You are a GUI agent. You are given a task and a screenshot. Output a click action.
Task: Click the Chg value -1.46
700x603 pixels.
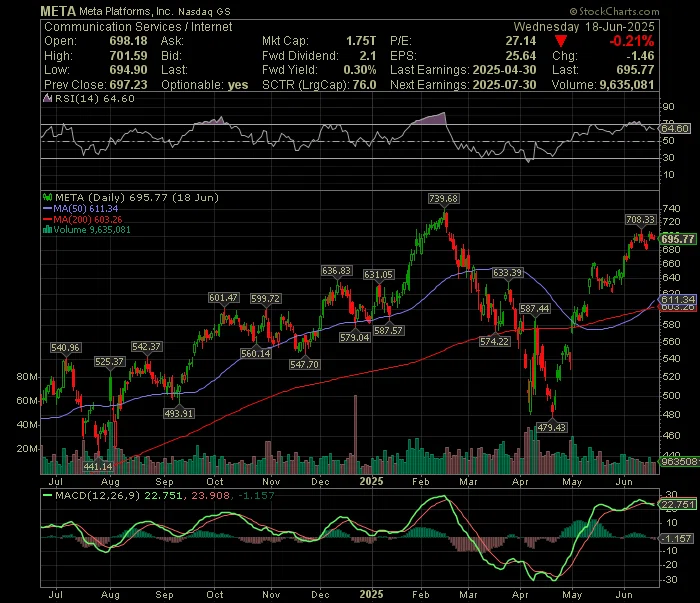click(640, 56)
